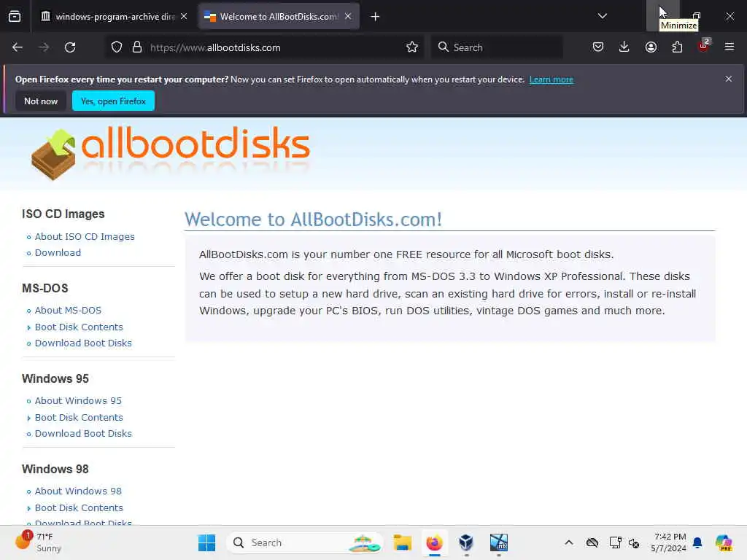This screenshot has height=560, width=747.
Task: Open Download link under ISO CD Images
Action: click(x=58, y=253)
